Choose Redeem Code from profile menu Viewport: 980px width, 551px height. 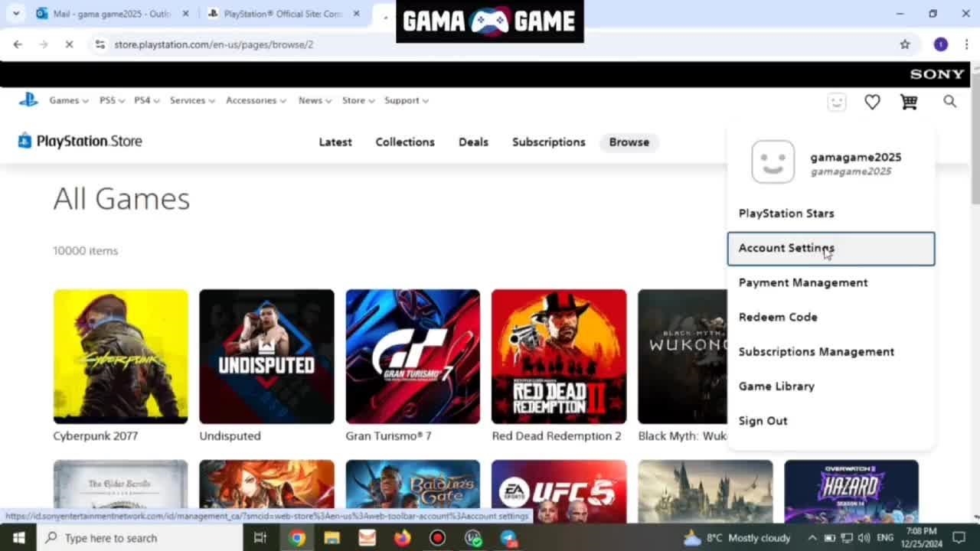pyautogui.click(x=778, y=317)
